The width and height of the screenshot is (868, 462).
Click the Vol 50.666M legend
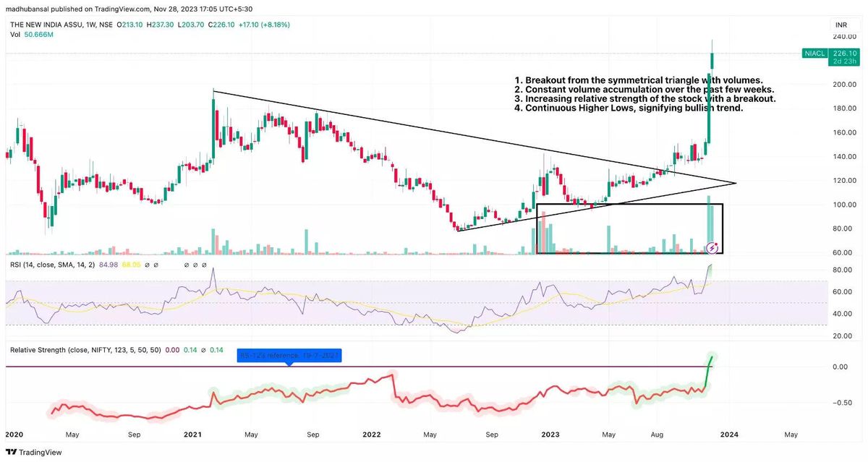click(x=33, y=34)
